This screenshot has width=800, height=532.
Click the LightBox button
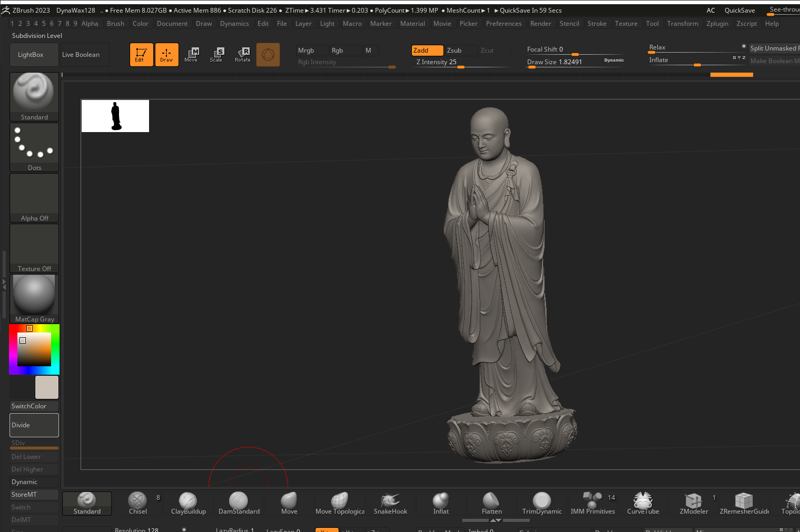pos(31,55)
